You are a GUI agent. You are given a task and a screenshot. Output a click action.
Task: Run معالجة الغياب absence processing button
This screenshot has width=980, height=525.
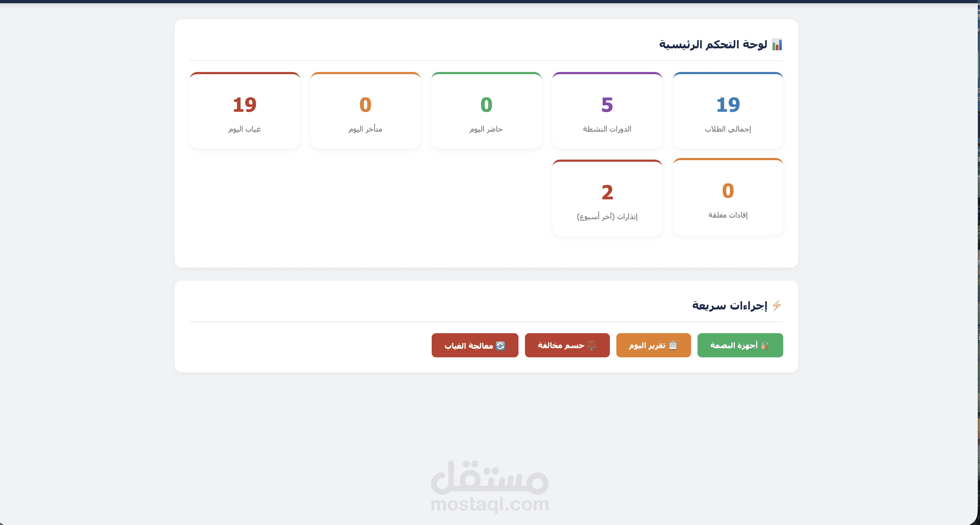pyautogui.click(x=475, y=345)
